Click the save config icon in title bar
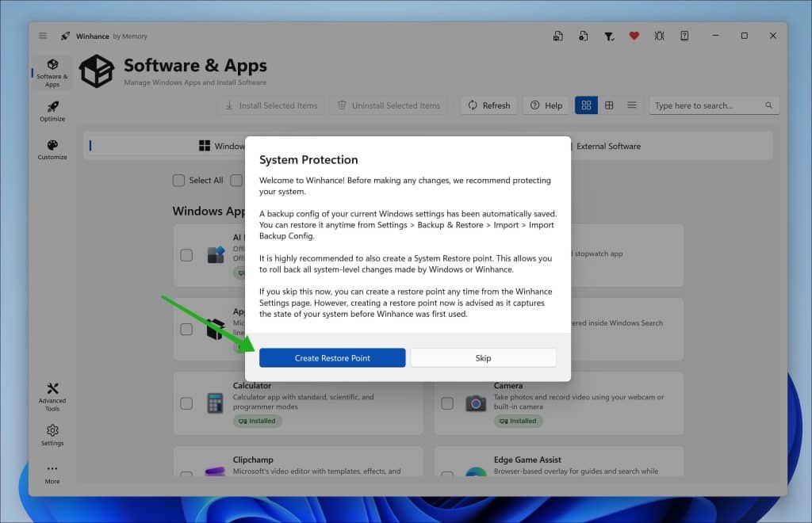The width and height of the screenshot is (812, 523). point(557,36)
